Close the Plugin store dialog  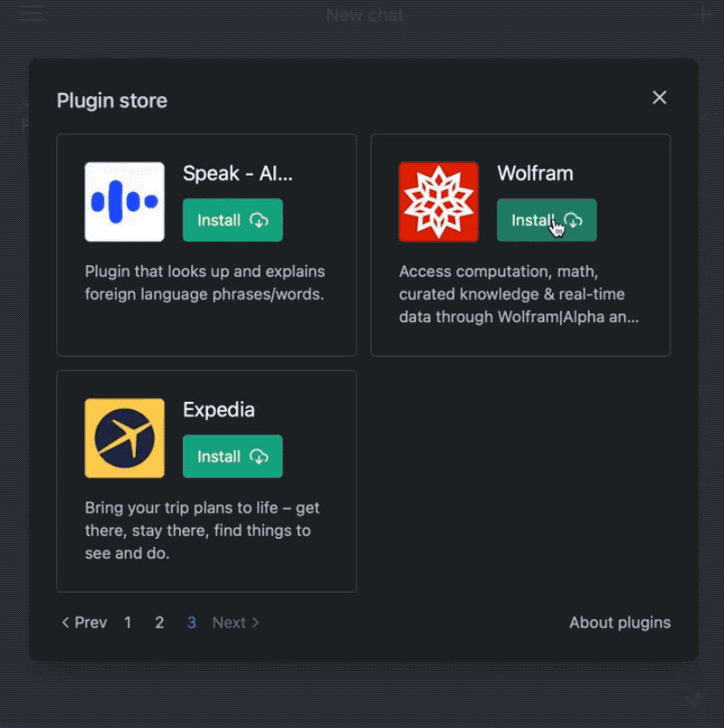tap(660, 98)
